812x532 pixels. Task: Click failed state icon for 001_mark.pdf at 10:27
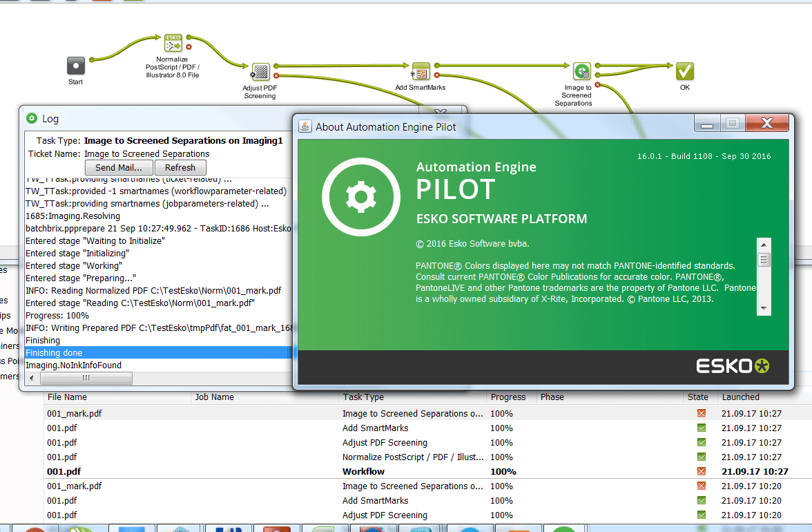702,413
